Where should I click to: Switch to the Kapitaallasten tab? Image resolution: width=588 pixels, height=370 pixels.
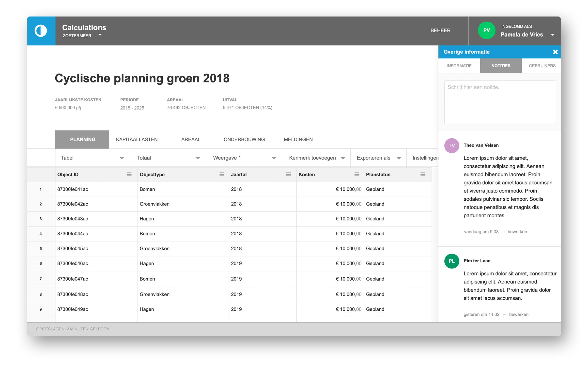pyautogui.click(x=137, y=139)
